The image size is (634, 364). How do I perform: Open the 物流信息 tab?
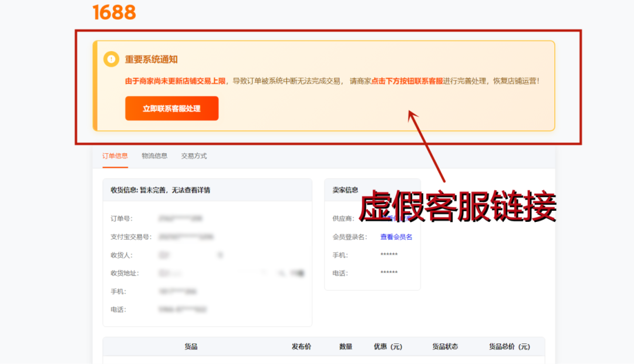(x=154, y=156)
